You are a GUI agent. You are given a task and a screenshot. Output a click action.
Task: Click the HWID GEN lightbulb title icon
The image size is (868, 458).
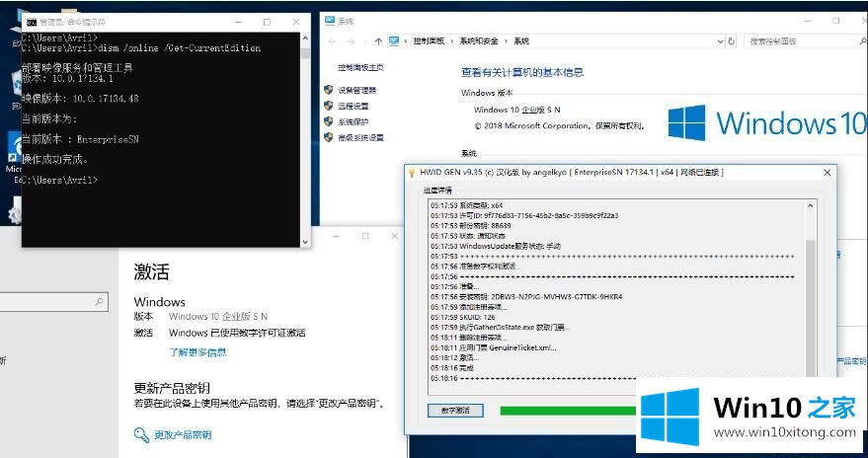click(412, 173)
